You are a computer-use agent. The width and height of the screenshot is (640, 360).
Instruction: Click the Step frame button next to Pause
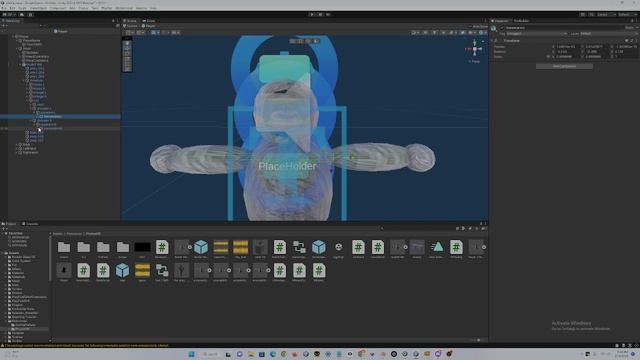[x=328, y=14]
